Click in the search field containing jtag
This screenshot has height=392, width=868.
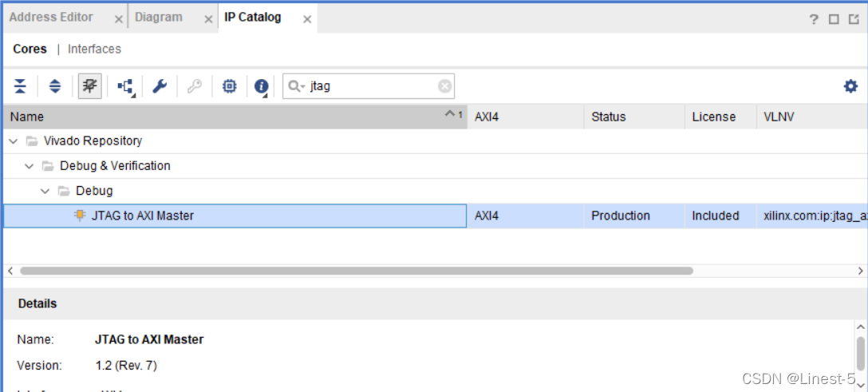[x=368, y=86]
